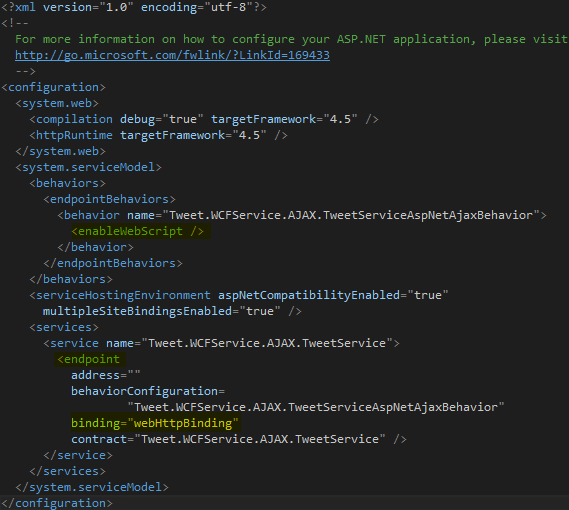Screen dimensions: 569x510
Task: Click the behaviorConfiguration attribute name
Action: click(x=144, y=391)
